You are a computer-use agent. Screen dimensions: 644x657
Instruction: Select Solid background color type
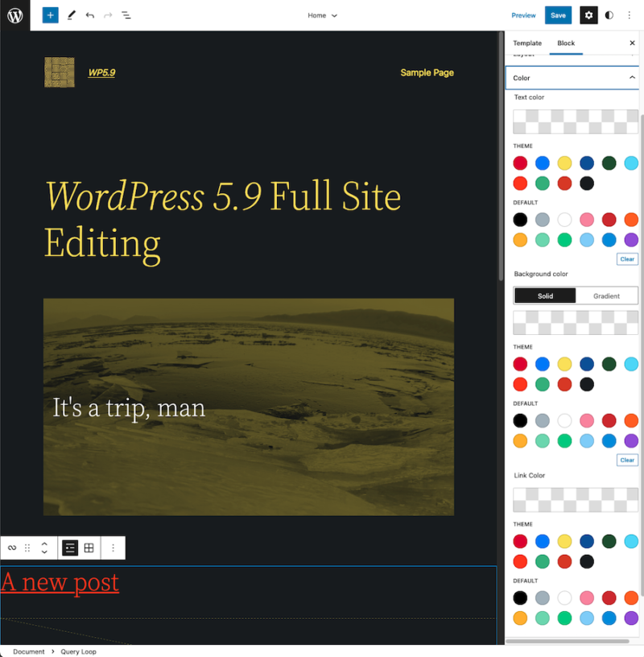point(545,295)
